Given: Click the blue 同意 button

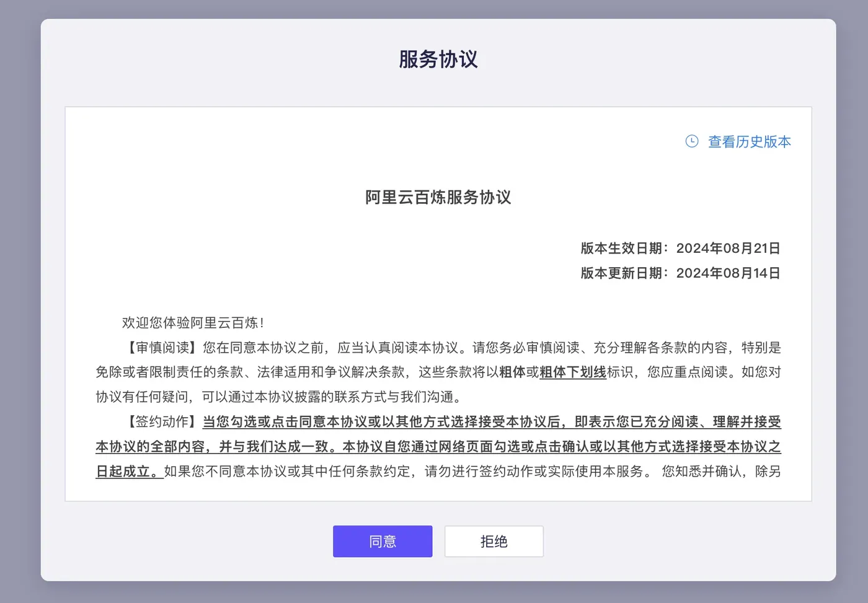Looking at the screenshot, I should (383, 542).
